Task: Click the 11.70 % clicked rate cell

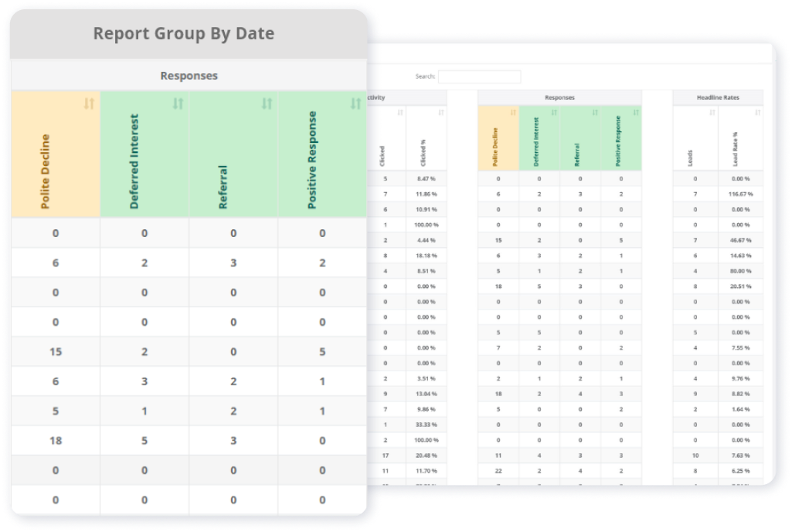Action: point(427,471)
